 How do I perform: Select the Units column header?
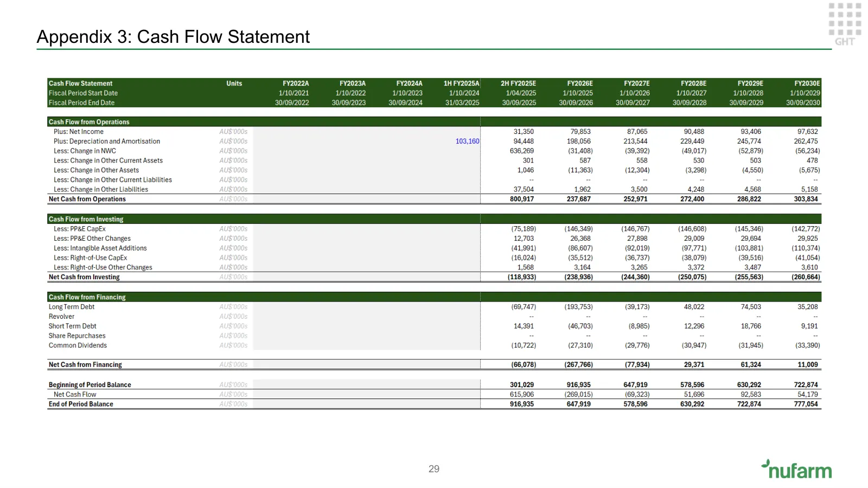pos(234,84)
